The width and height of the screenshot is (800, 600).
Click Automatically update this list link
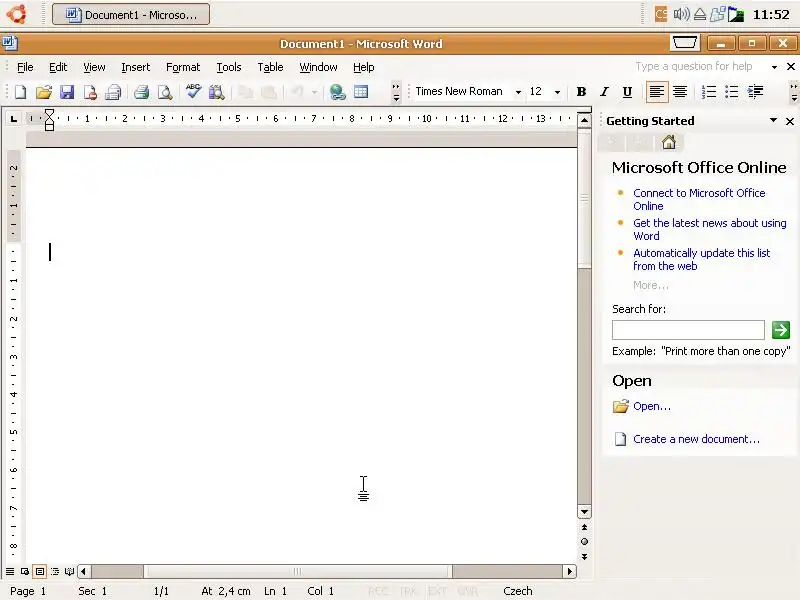(x=702, y=260)
